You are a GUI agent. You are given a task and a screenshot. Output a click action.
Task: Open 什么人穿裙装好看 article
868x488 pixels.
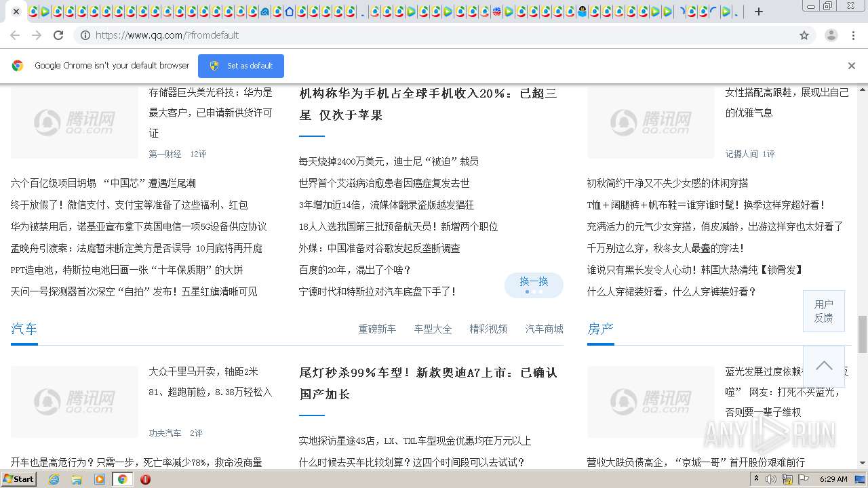click(671, 291)
